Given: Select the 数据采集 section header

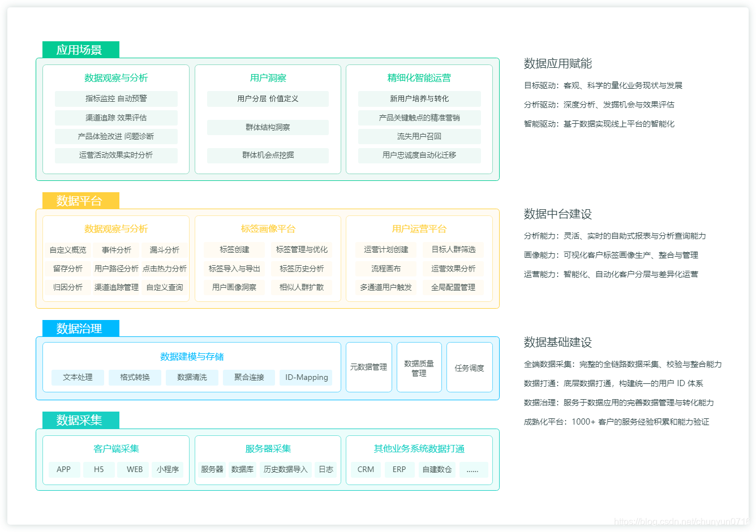Looking at the screenshot, I should pyautogui.click(x=80, y=420).
